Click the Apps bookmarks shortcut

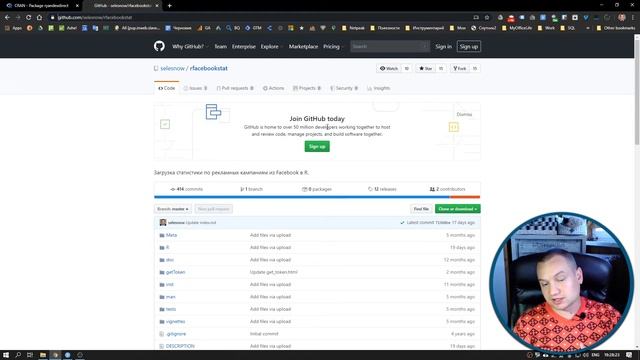[13, 28]
